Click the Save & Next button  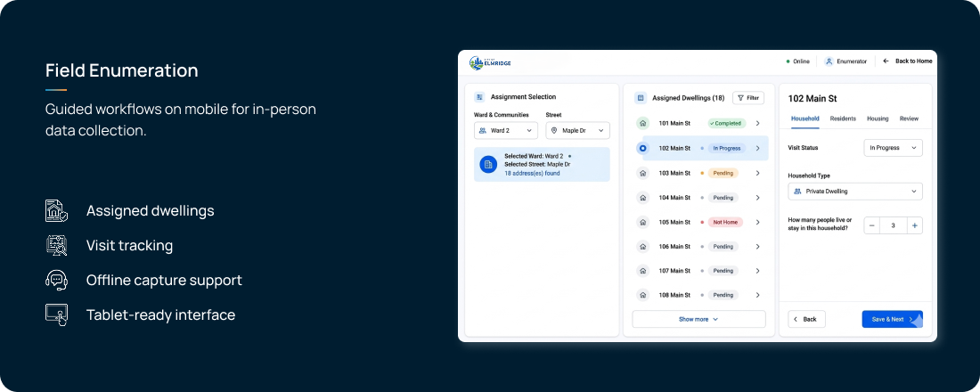[892, 319]
